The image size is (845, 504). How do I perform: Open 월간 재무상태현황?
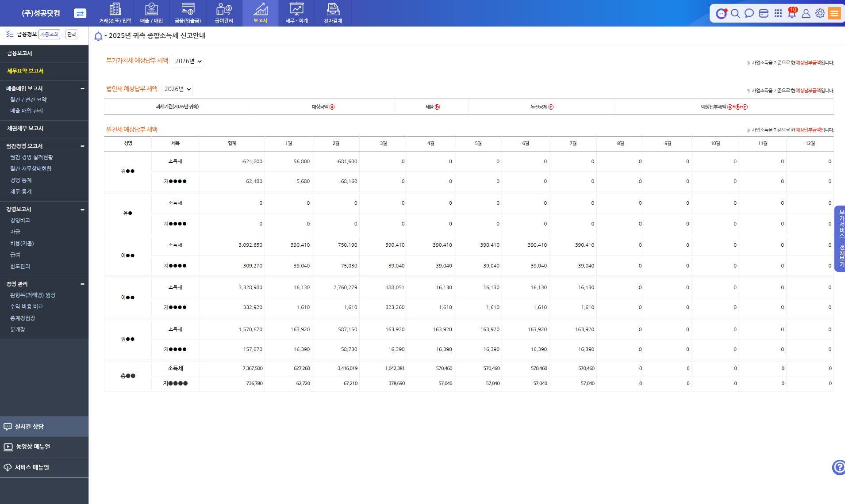pyautogui.click(x=31, y=169)
